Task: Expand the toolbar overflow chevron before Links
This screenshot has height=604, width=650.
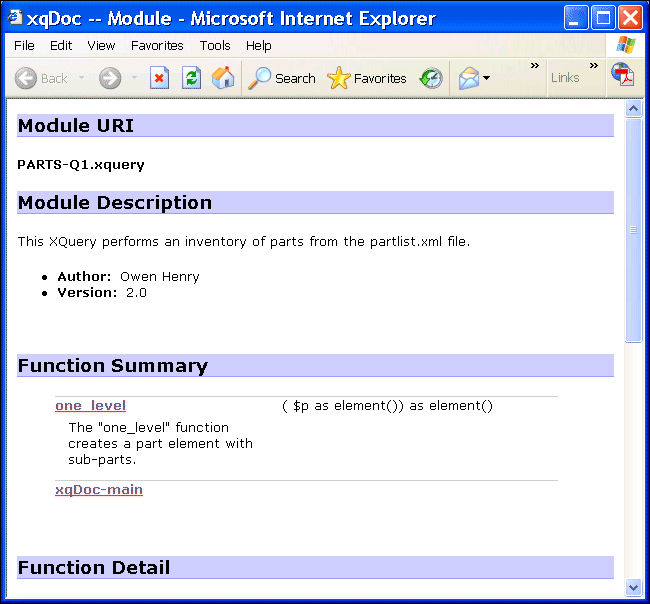Action: (x=535, y=67)
